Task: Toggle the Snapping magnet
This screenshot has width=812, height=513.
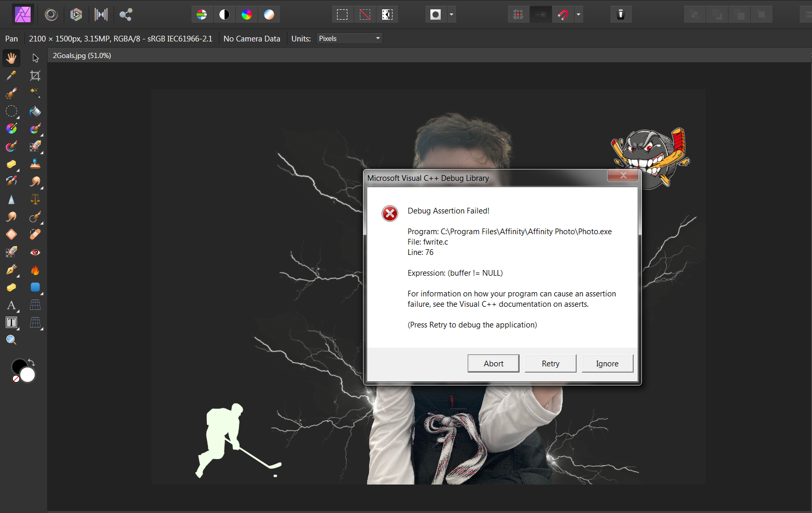Action: pos(563,15)
